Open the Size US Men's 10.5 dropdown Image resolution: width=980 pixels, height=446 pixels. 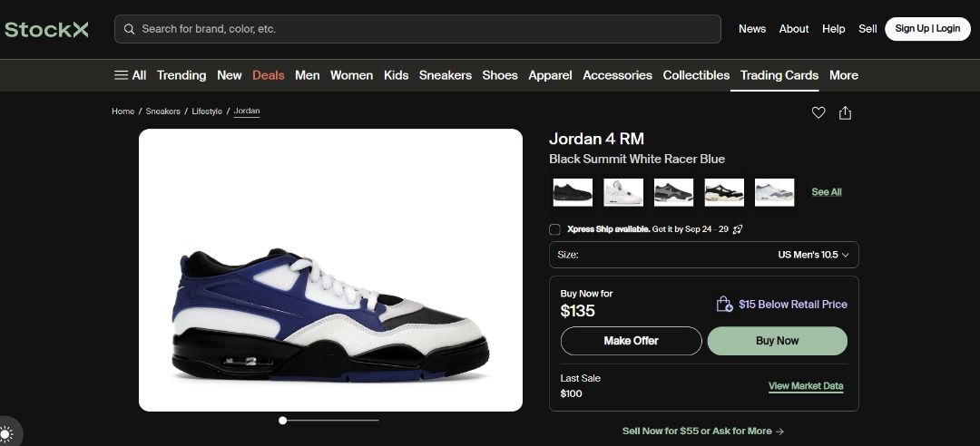click(x=704, y=255)
